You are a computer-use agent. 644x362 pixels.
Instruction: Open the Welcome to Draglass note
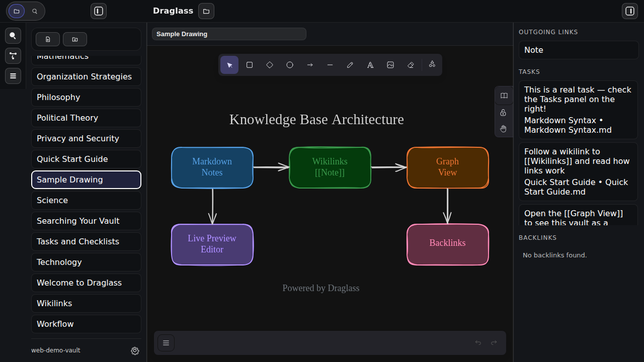point(86,283)
